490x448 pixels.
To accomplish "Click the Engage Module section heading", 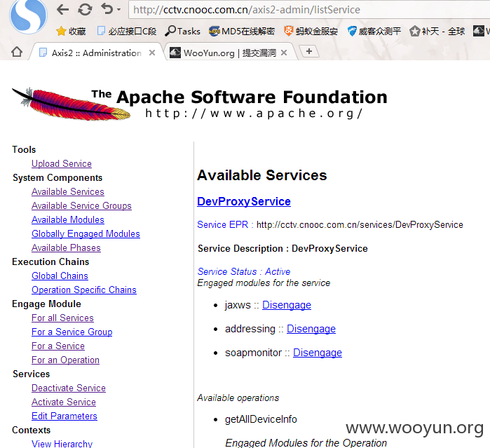I will pyautogui.click(x=46, y=304).
